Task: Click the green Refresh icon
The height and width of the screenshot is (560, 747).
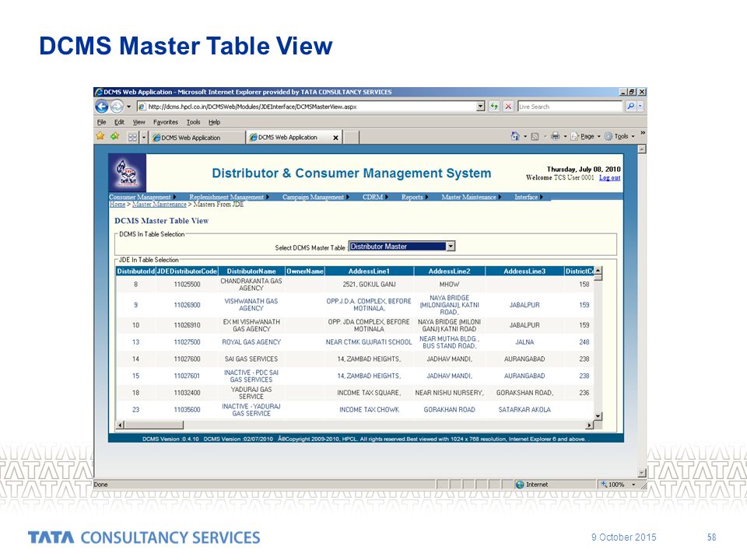Action: tap(494, 107)
